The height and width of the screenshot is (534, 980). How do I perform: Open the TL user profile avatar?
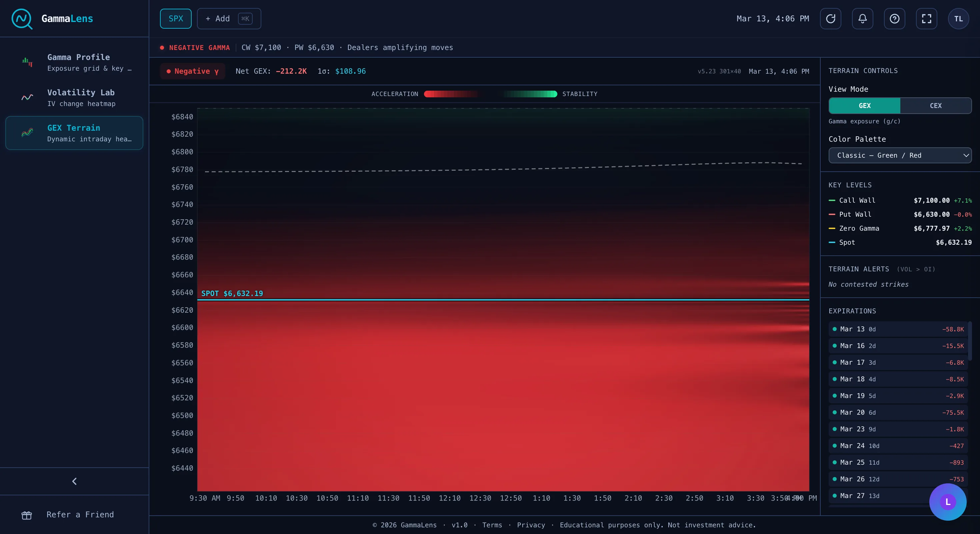(958, 19)
